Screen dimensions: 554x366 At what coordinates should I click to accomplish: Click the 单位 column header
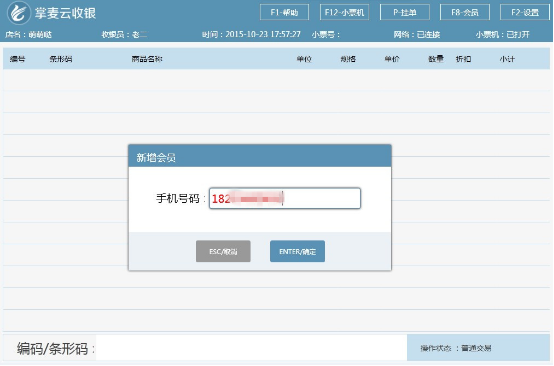point(304,59)
